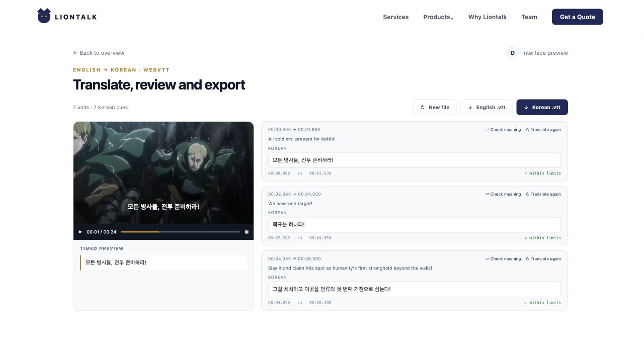Screen dimensions: 644x362
Task: Click 'within limits' status of second cue
Action: [542, 238]
